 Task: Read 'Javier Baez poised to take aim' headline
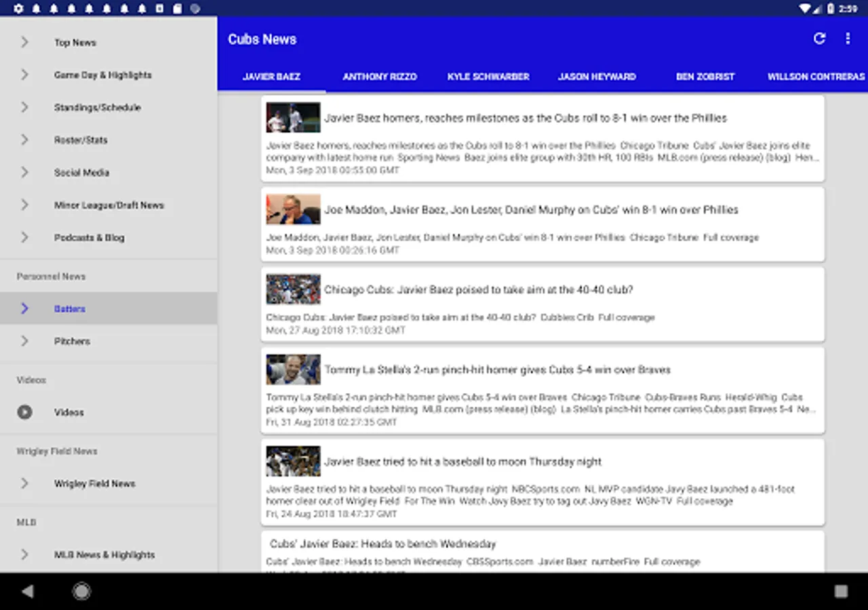pyautogui.click(x=479, y=290)
